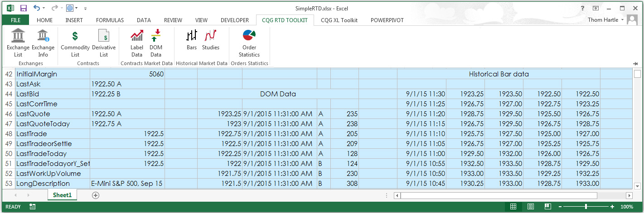Switch to the FORMULAS tab

pyautogui.click(x=110, y=20)
